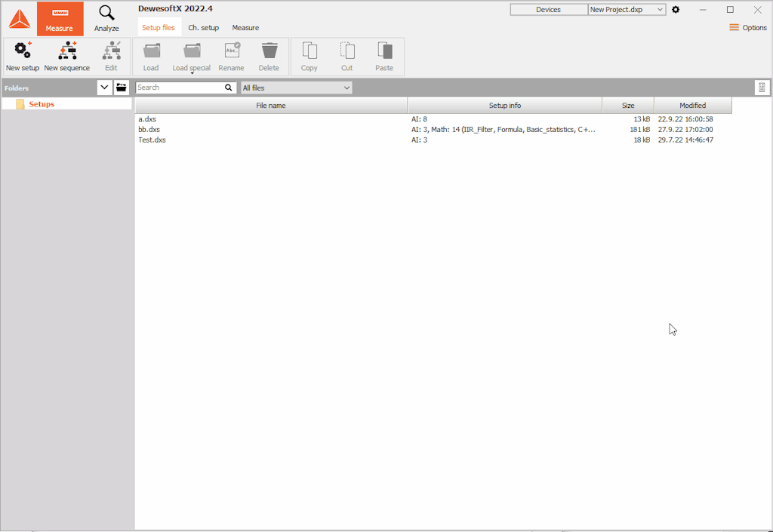Viewport: 773px width, 532px height.
Task: Click the search magnifier icon
Action: pyautogui.click(x=228, y=88)
